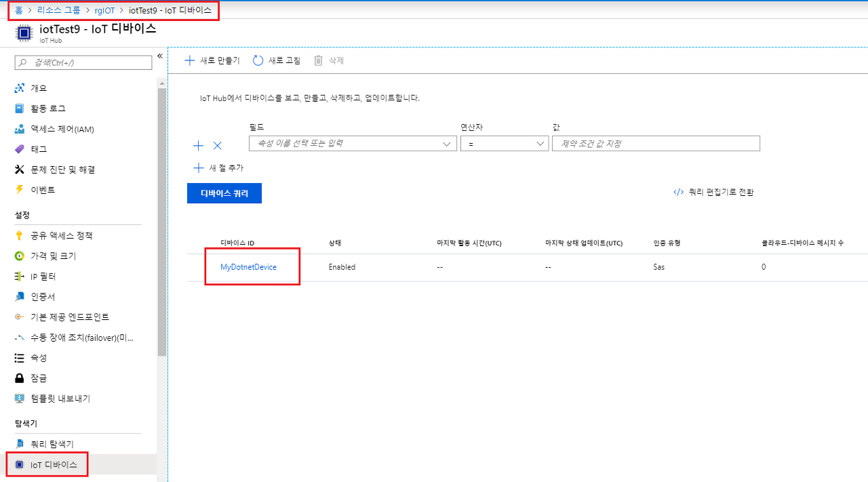
Task: Click Refresh (새로 고침) in toolbar
Action: (277, 60)
